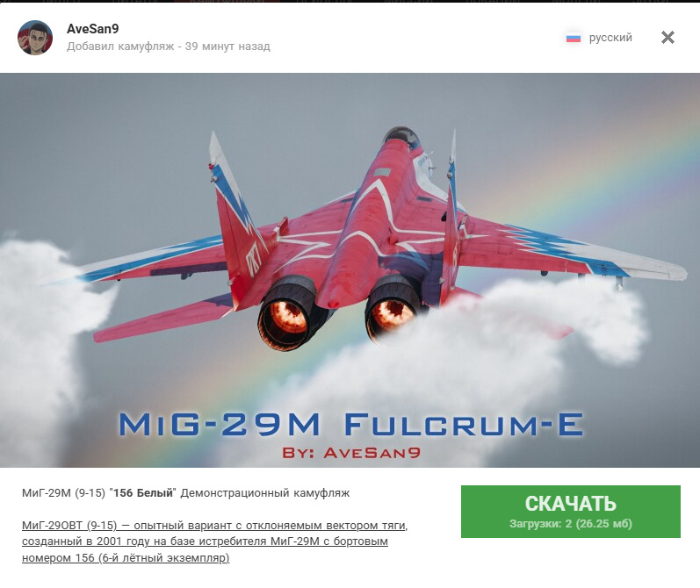Click the "Демонстрационный камуфляж" description text

265,493
